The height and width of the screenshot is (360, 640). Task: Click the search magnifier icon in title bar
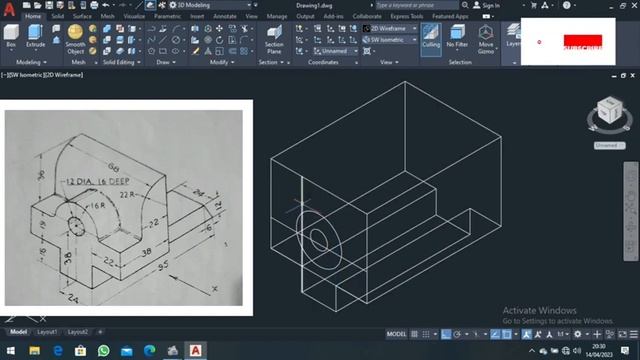465,5
